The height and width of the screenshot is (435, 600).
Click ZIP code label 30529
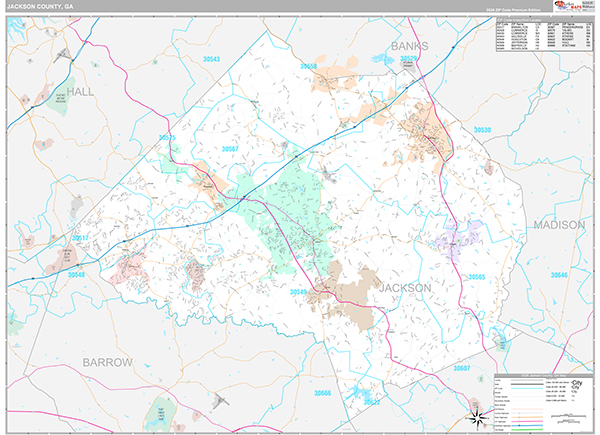coord(408,58)
